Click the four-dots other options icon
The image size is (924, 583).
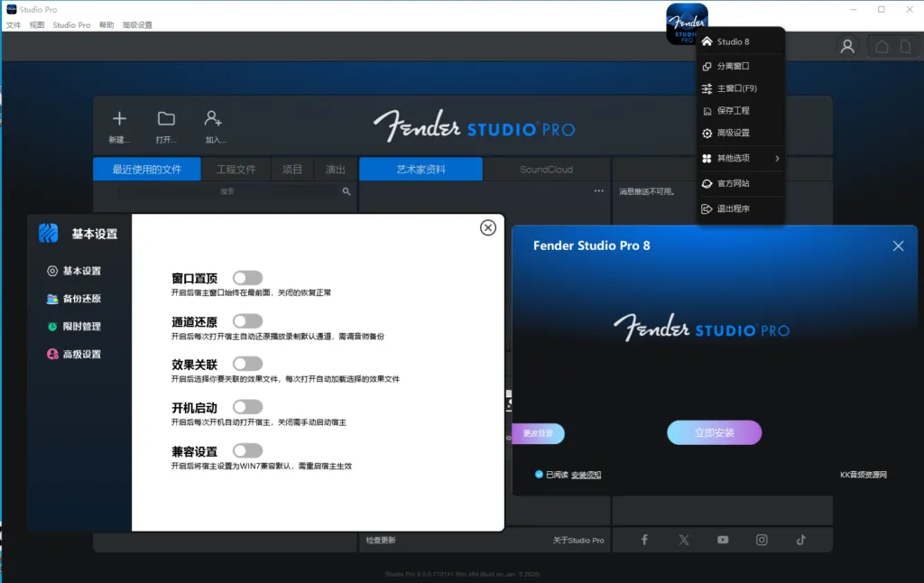click(x=707, y=158)
